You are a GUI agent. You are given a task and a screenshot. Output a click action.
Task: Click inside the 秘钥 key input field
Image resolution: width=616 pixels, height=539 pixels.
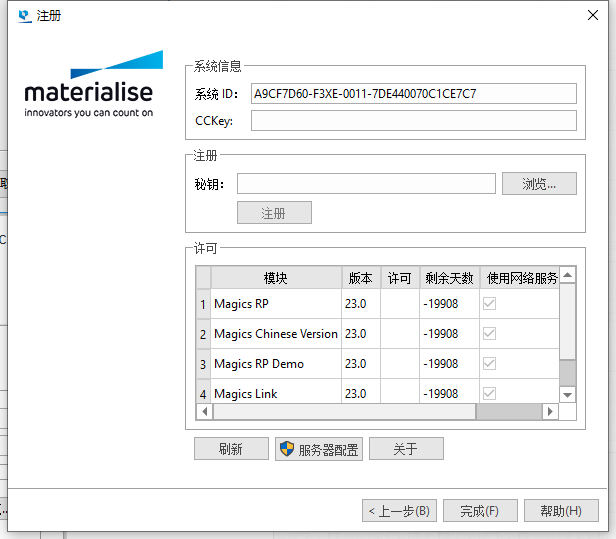pos(366,184)
